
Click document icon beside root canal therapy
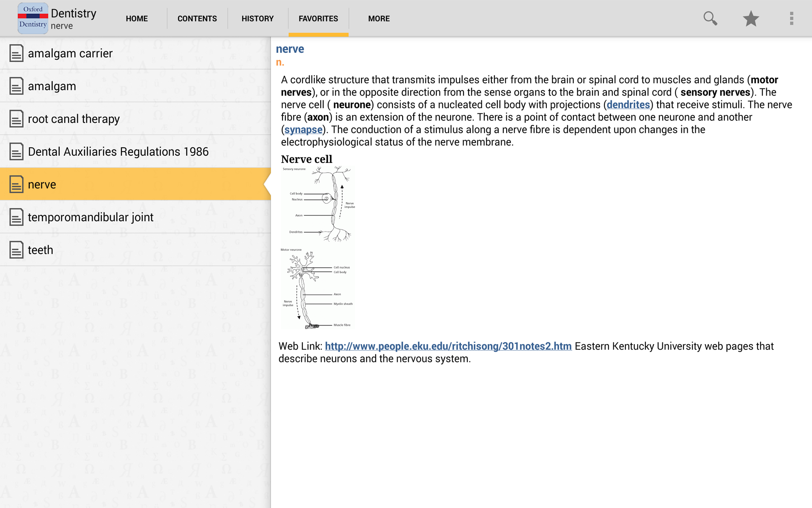(x=16, y=119)
